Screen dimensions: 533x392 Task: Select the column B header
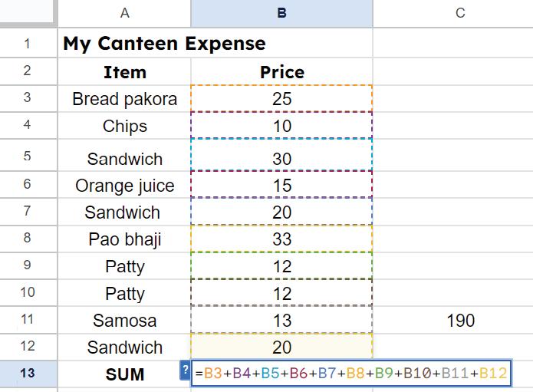pos(281,12)
